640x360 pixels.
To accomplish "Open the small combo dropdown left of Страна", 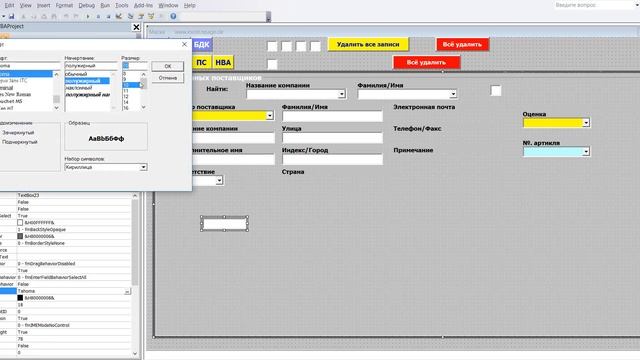I will [x=219, y=180].
